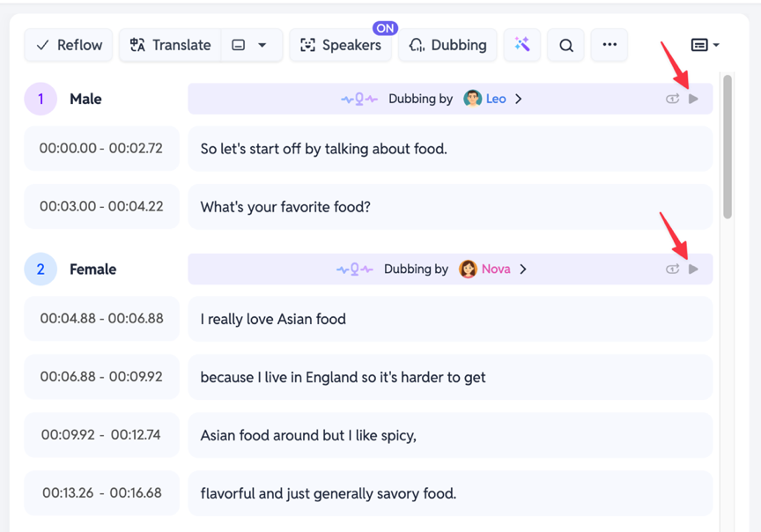The height and width of the screenshot is (532, 761).
Task: Open the Dubbing options
Action: coord(447,45)
